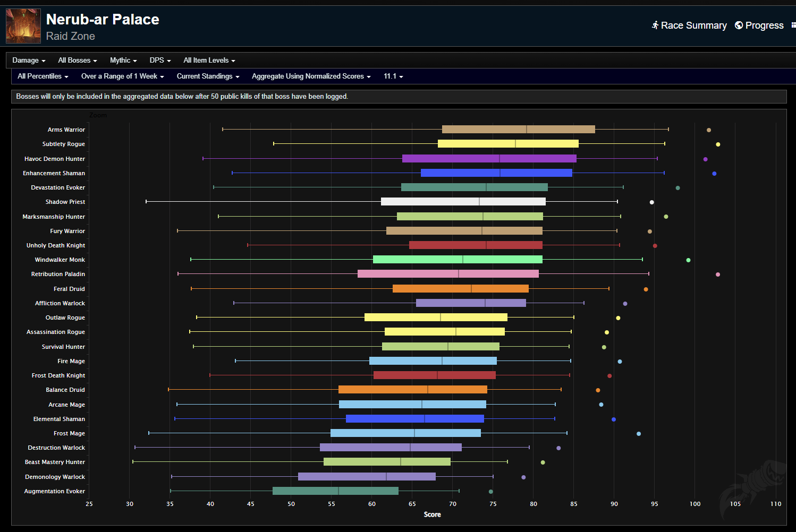Viewport: 796px width, 532px height.
Task: Click the globe icon next to Progress
Action: 739,25
